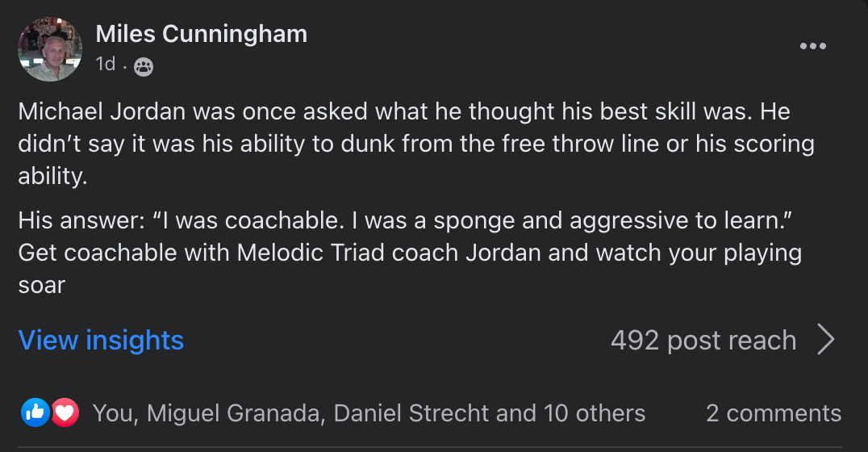Viewport: 868px width, 452px height.
Task: Click the word You in reactions summary
Action: tap(112, 413)
